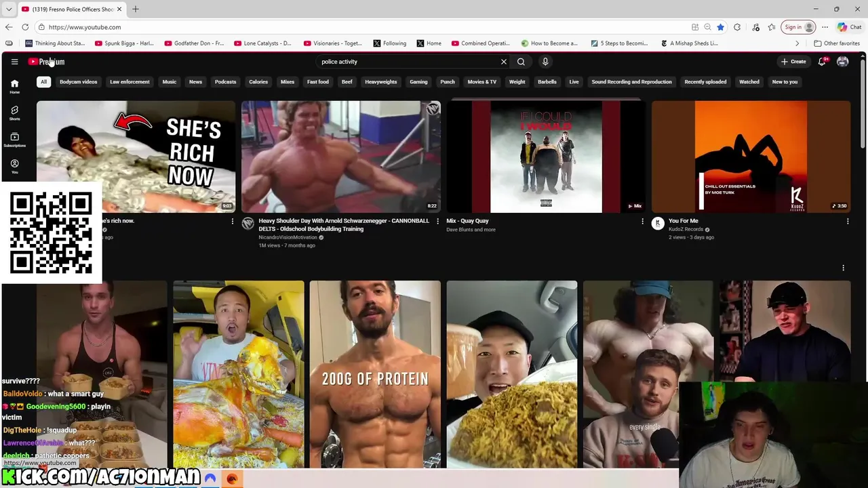Select the Music chip
Viewport: 868px width, 488px height.
click(170, 82)
